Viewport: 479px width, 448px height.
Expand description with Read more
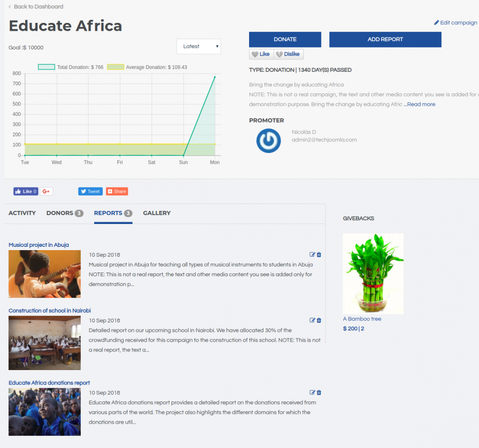420,105
